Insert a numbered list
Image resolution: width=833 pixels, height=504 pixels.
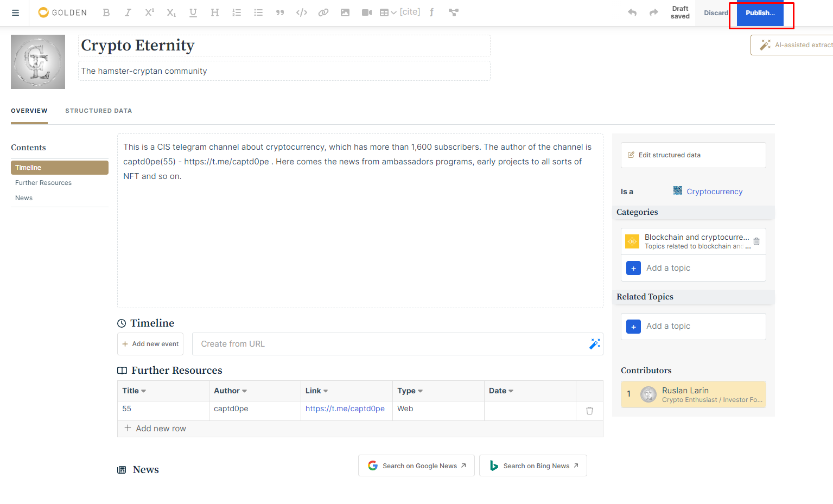(x=237, y=12)
